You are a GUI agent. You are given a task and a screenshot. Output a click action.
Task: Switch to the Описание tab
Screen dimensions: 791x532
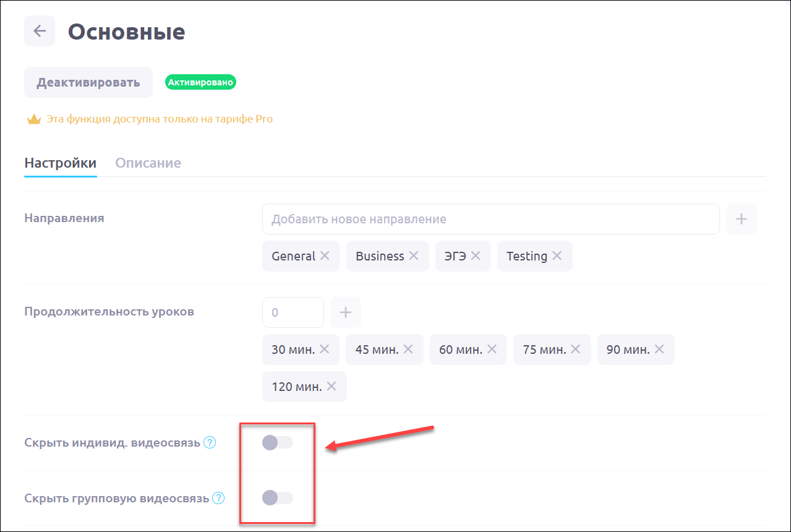(x=148, y=163)
